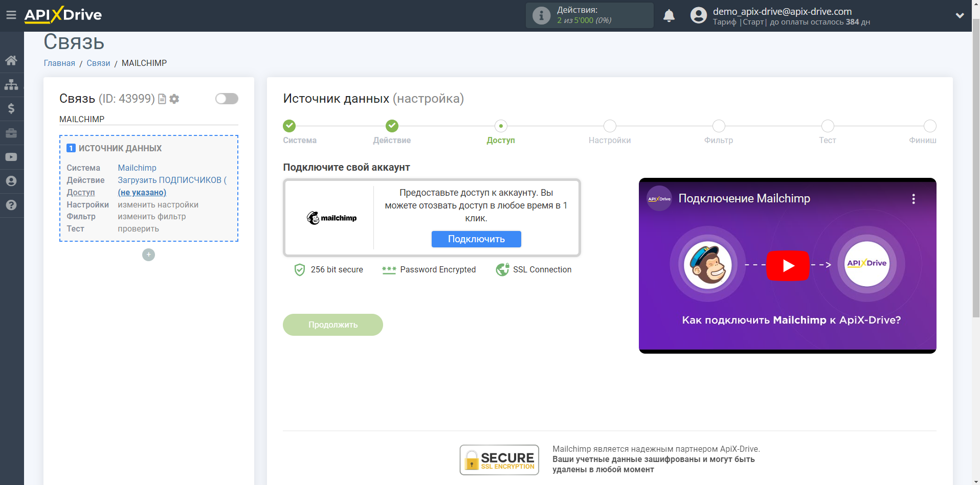Open the Связи breadcrumb link
The image size is (980, 485).
pyautogui.click(x=98, y=63)
